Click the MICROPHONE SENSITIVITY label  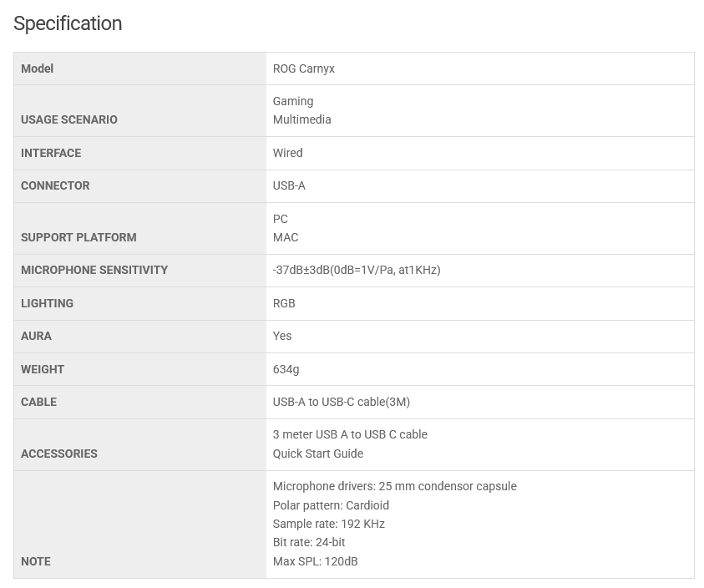94,270
